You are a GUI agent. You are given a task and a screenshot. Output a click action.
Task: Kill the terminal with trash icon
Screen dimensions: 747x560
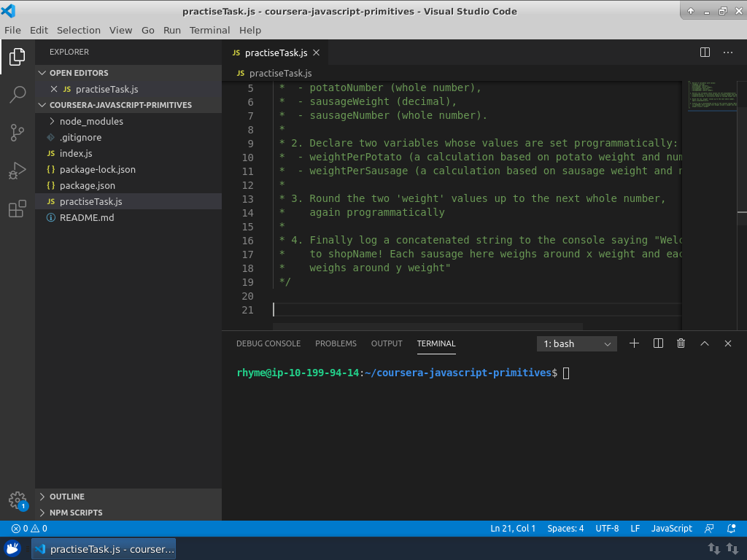[x=681, y=343]
